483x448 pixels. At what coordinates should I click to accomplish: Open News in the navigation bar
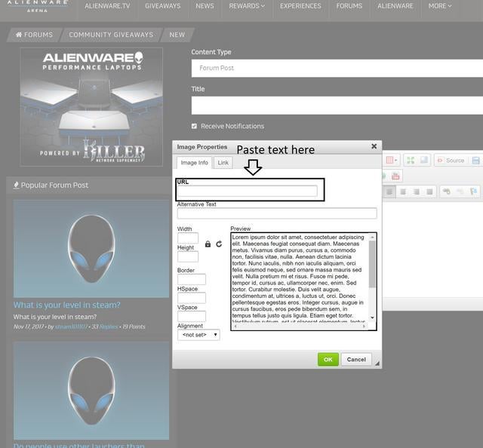pos(205,6)
